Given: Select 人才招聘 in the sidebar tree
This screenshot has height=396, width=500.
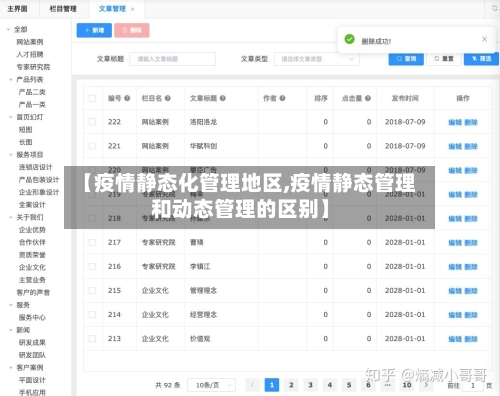Looking at the screenshot, I should click(x=30, y=54).
